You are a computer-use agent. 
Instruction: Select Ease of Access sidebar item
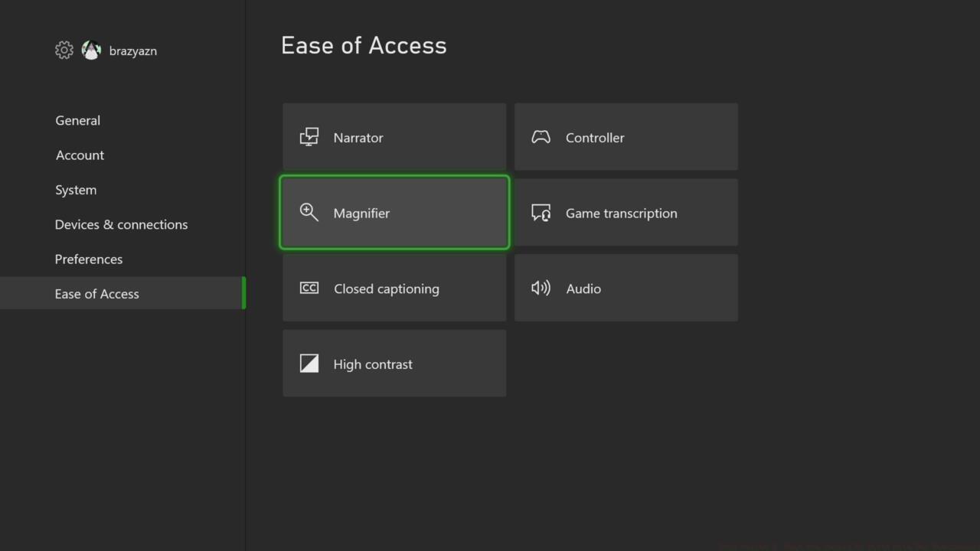[97, 294]
